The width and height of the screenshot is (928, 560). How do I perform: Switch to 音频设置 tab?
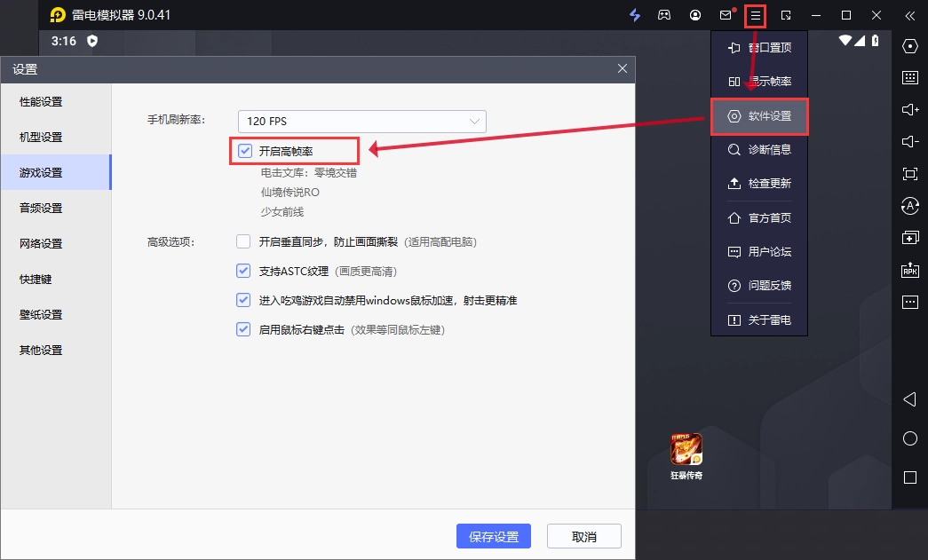coord(56,209)
